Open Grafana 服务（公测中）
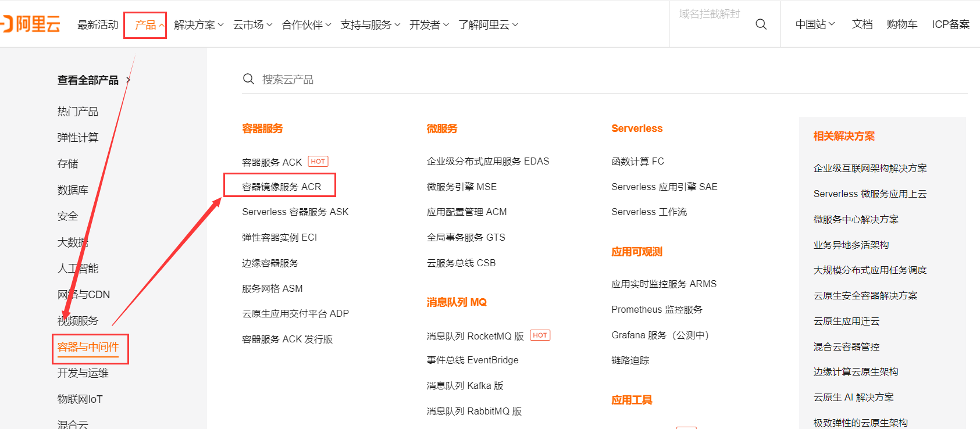The height and width of the screenshot is (429, 980). click(661, 335)
